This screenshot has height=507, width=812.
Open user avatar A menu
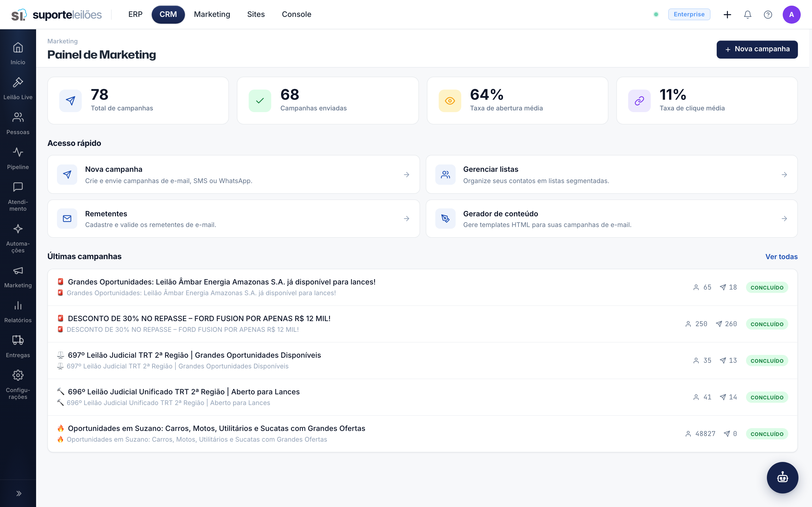click(791, 14)
